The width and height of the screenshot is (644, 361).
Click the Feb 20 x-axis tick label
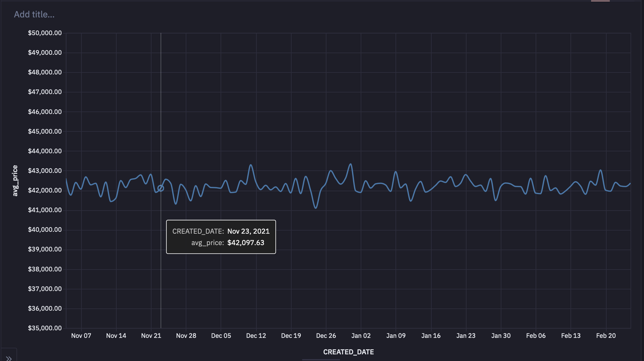(x=606, y=336)
